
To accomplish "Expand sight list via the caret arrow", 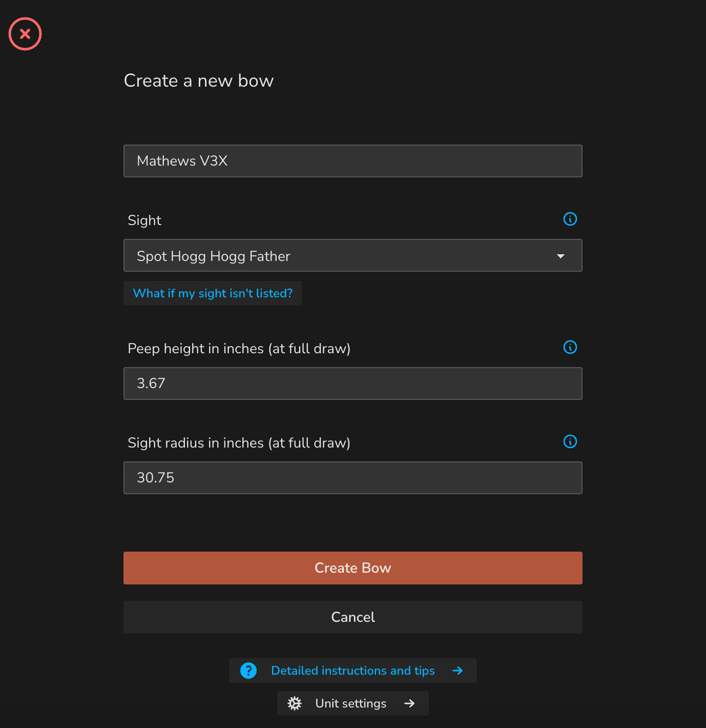I will 561,256.
